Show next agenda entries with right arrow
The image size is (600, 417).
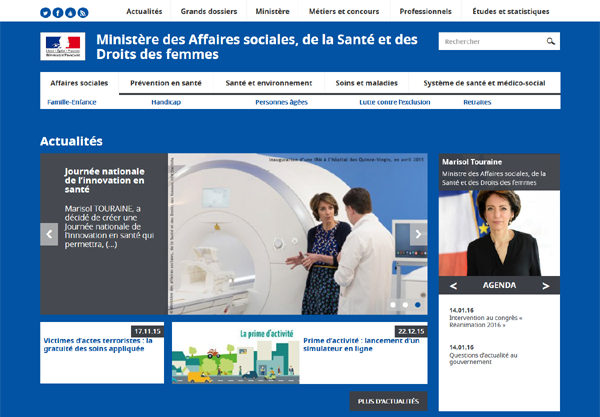coord(546,286)
